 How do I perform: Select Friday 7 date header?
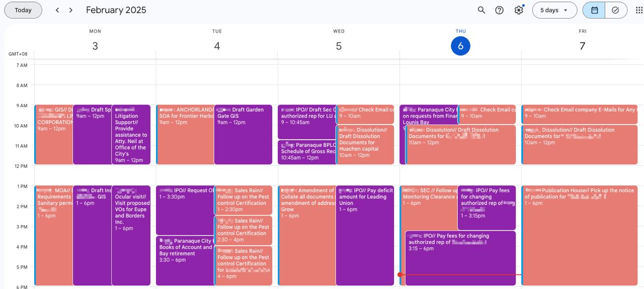point(582,46)
